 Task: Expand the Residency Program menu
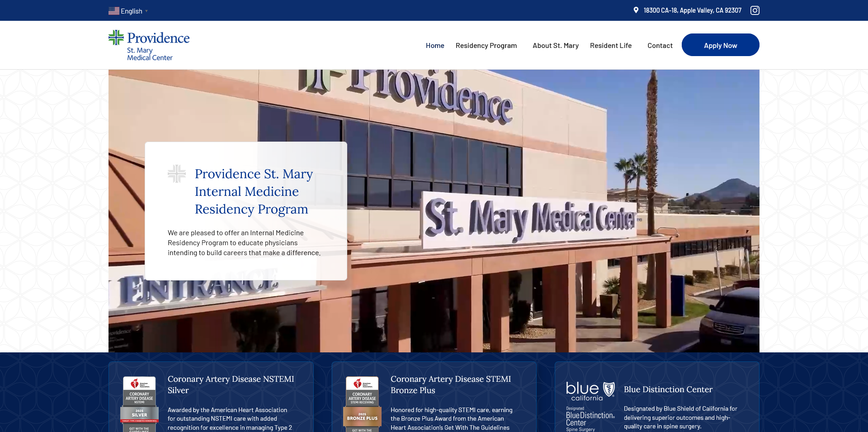[486, 45]
